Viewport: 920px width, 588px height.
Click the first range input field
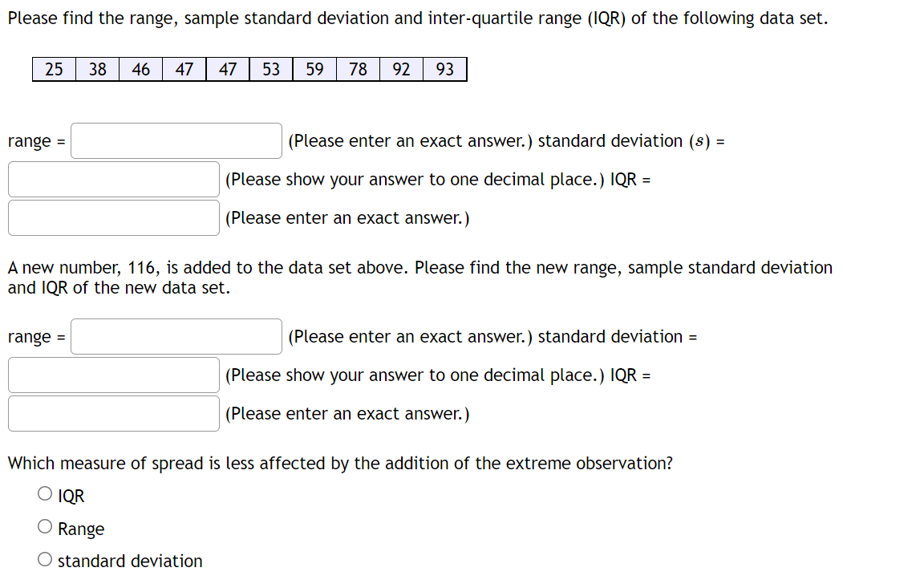(x=176, y=140)
